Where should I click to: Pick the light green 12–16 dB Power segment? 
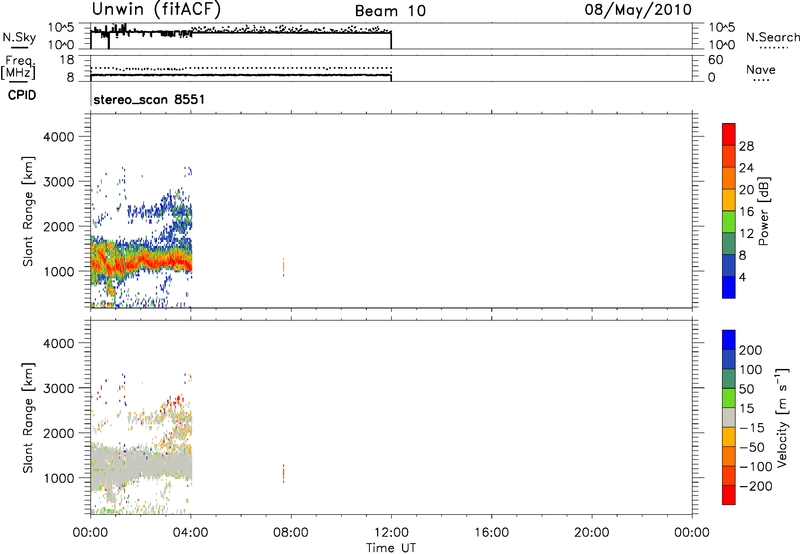(729, 221)
